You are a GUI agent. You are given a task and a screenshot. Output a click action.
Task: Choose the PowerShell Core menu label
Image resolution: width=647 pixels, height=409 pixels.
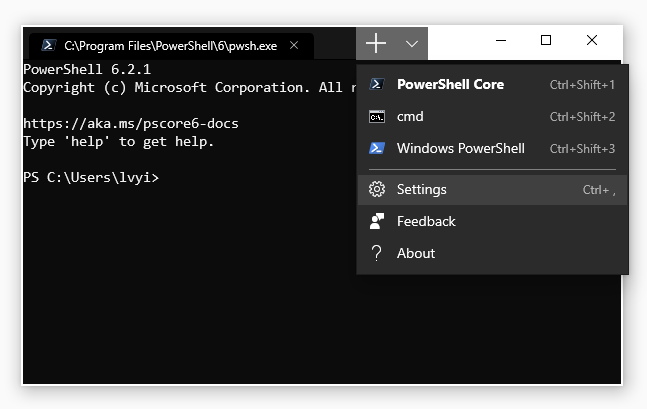[x=450, y=85]
